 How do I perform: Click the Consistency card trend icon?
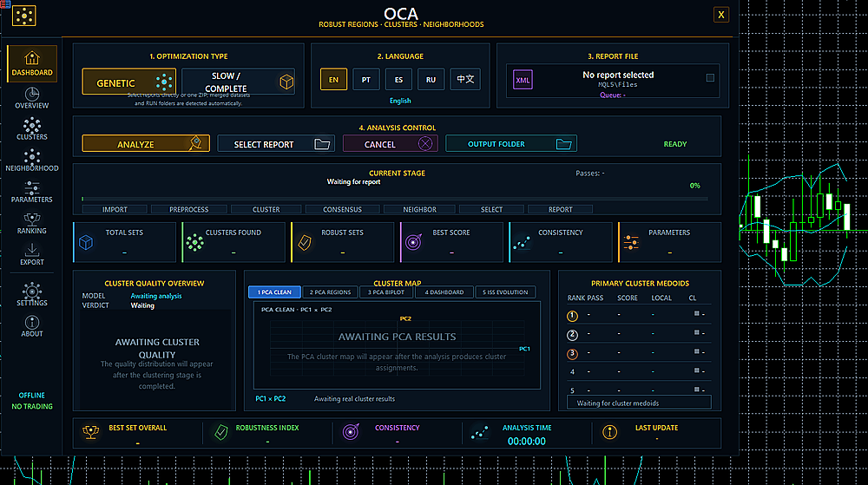[522, 243]
